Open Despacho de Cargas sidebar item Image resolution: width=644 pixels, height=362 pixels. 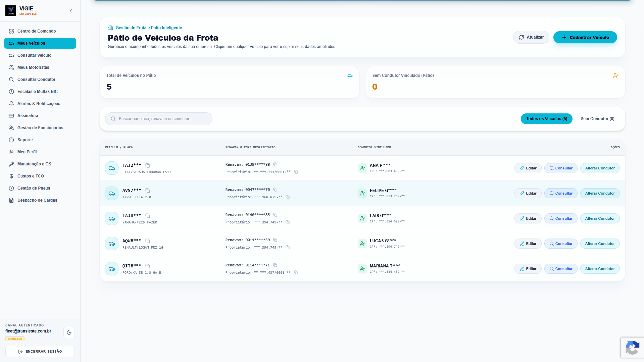pos(40,200)
